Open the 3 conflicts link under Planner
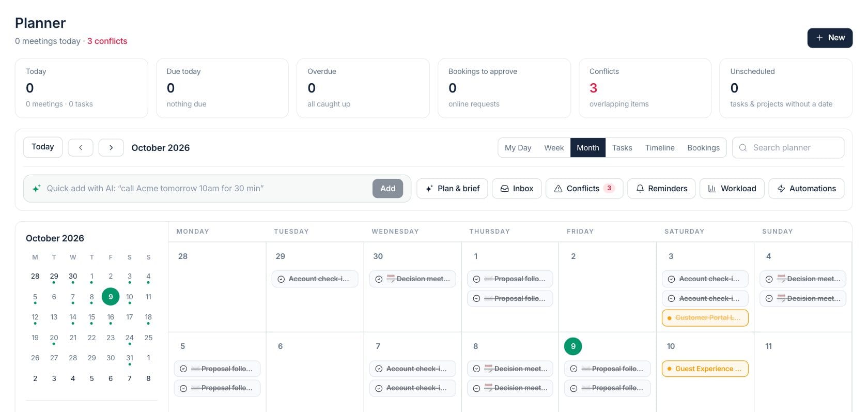 (x=107, y=41)
